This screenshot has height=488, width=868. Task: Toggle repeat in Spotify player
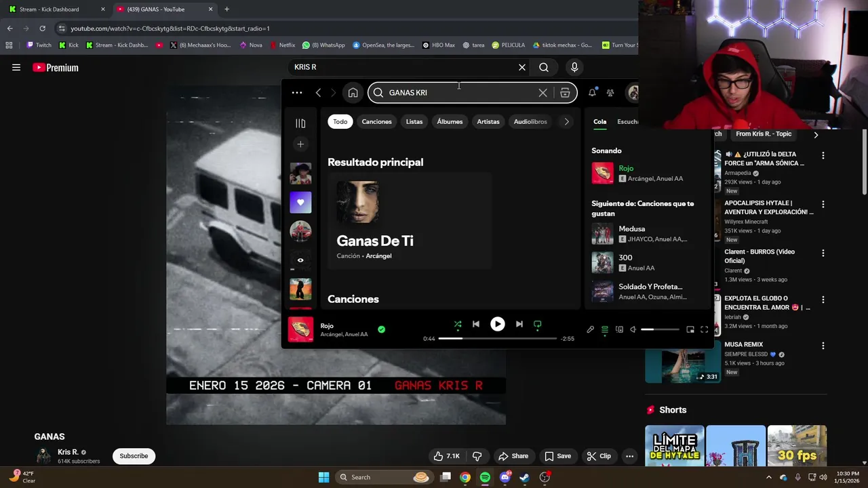(x=537, y=324)
